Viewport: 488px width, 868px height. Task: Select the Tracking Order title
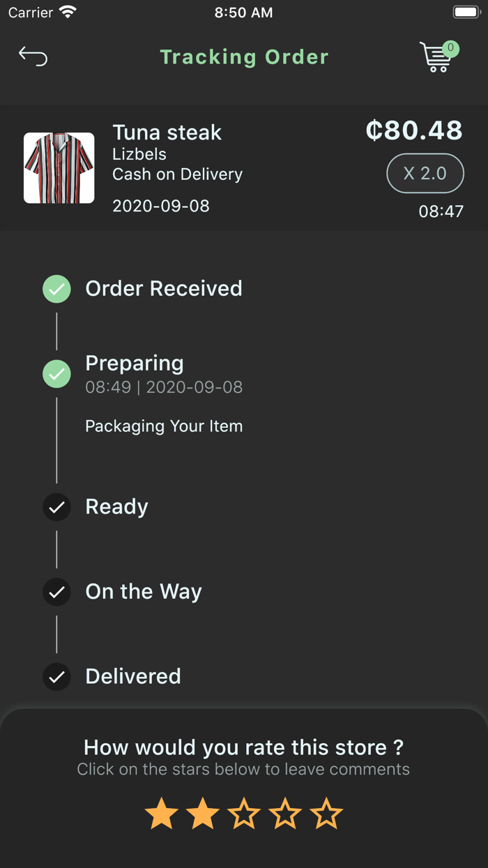click(x=244, y=57)
